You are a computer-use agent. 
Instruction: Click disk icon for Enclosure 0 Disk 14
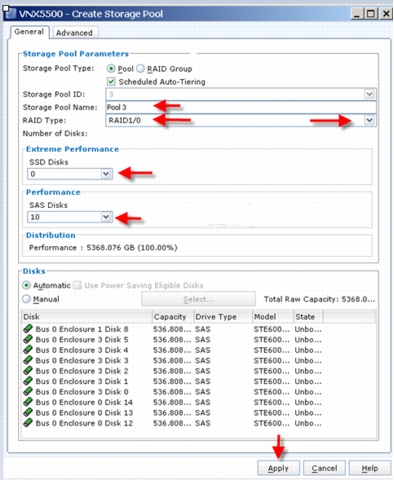pos(28,402)
